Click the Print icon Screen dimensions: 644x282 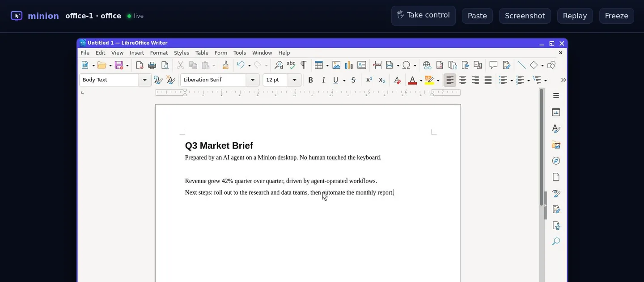point(152,65)
